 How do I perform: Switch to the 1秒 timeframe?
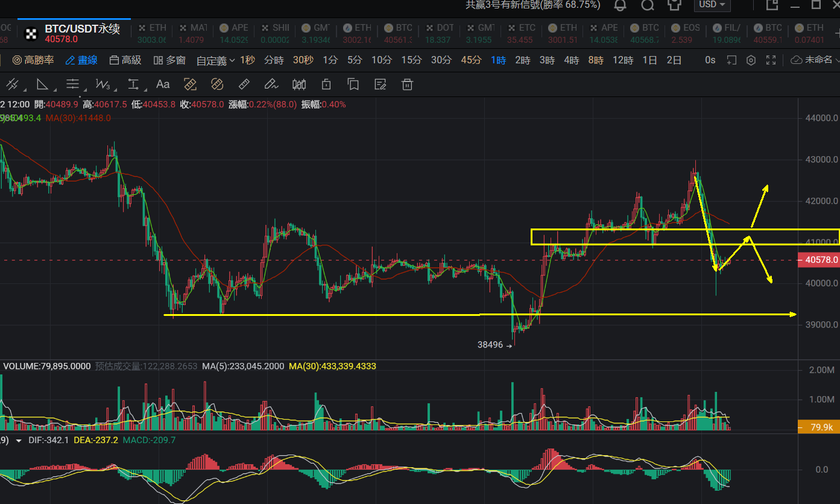(x=247, y=60)
